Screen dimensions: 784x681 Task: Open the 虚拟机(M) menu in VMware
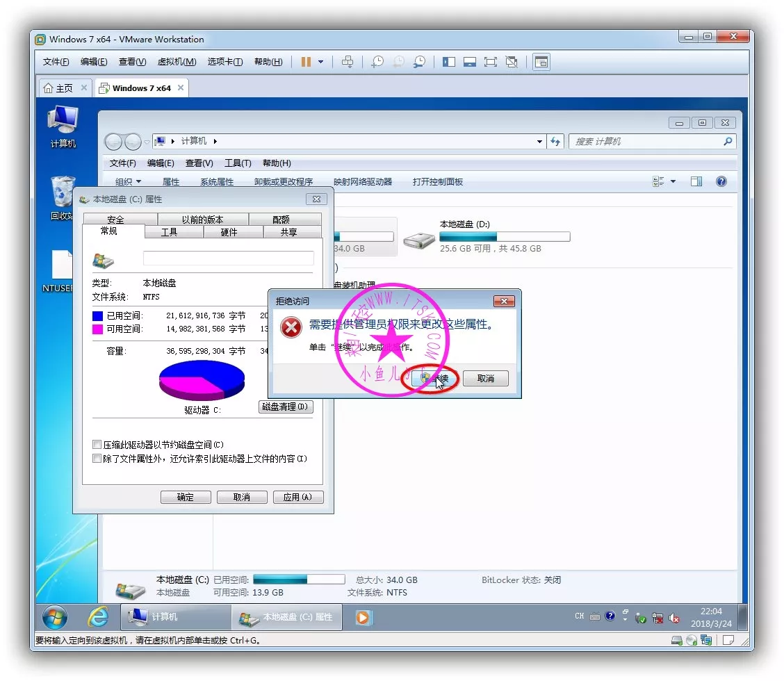(x=177, y=62)
